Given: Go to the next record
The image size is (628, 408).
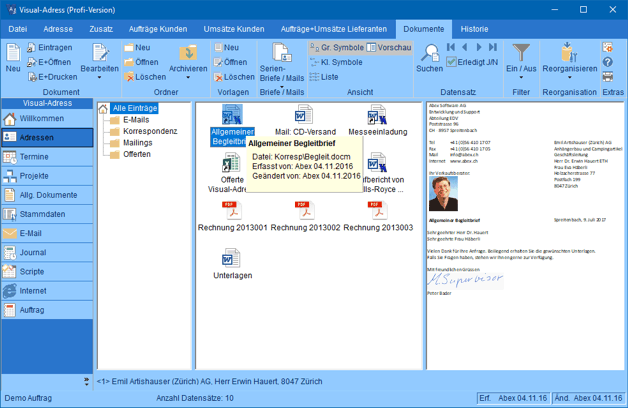Looking at the screenshot, I should [479, 47].
